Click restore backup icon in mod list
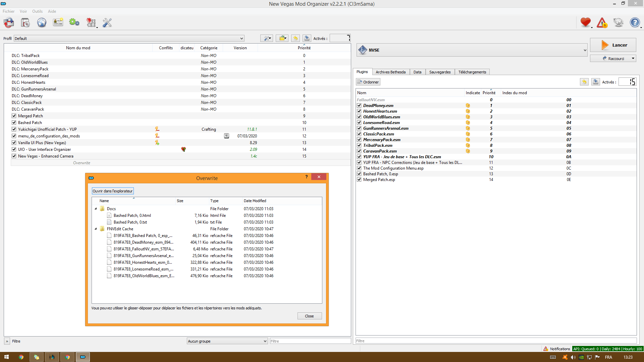This screenshot has height=362, width=644. pos(295,38)
